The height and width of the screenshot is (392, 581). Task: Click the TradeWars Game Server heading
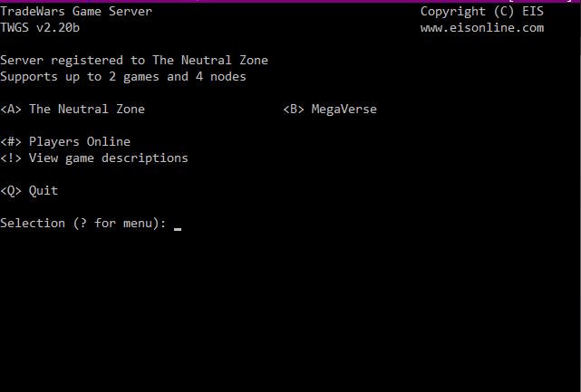point(76,12)
